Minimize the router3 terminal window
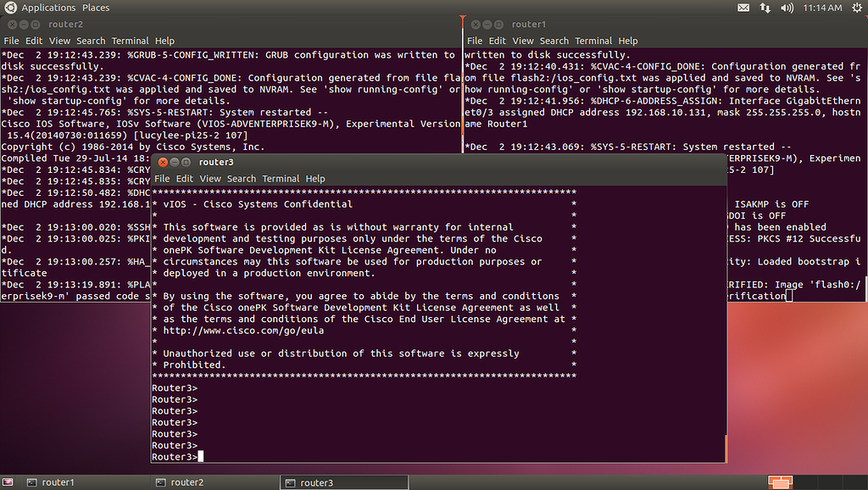868x490 pixels. point(175,162)
